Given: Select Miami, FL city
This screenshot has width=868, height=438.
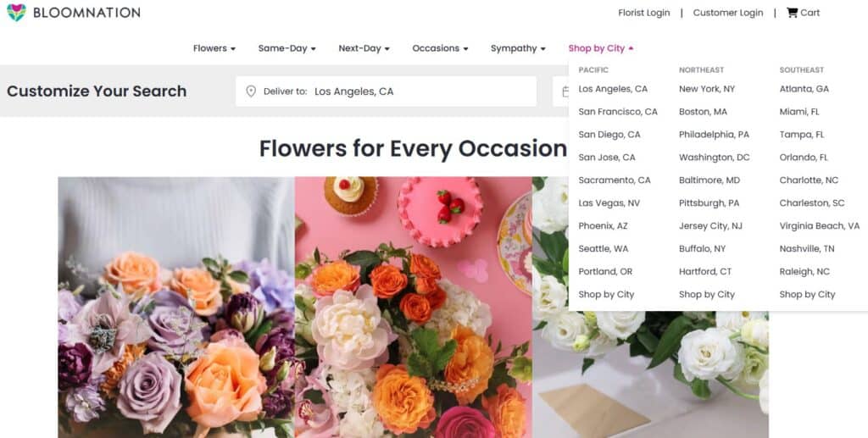Looking at the screenshot, I should click(799, 112).
